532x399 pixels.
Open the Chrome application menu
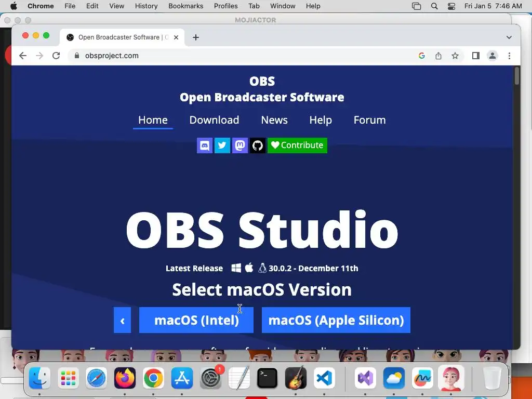click(x=41, y=6)
